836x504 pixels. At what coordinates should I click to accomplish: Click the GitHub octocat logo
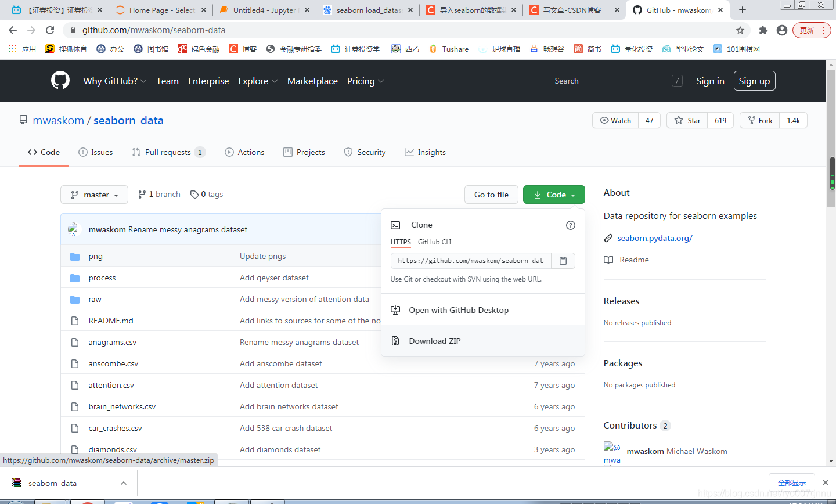click(60, 80)
